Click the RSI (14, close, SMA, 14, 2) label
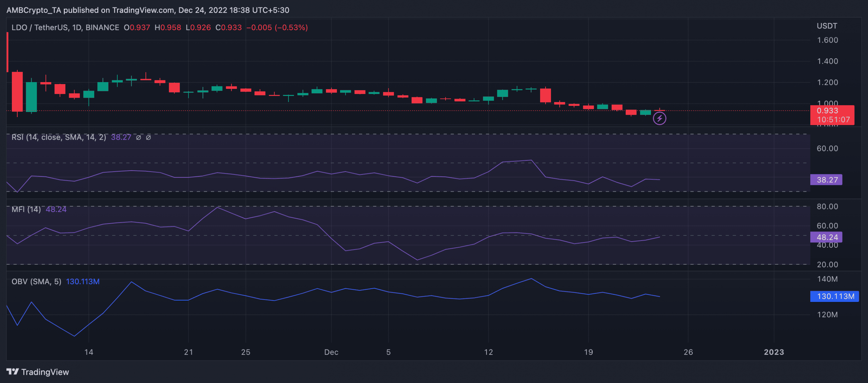The width and height of the screenshot is (868, 383). pos(59,137)
